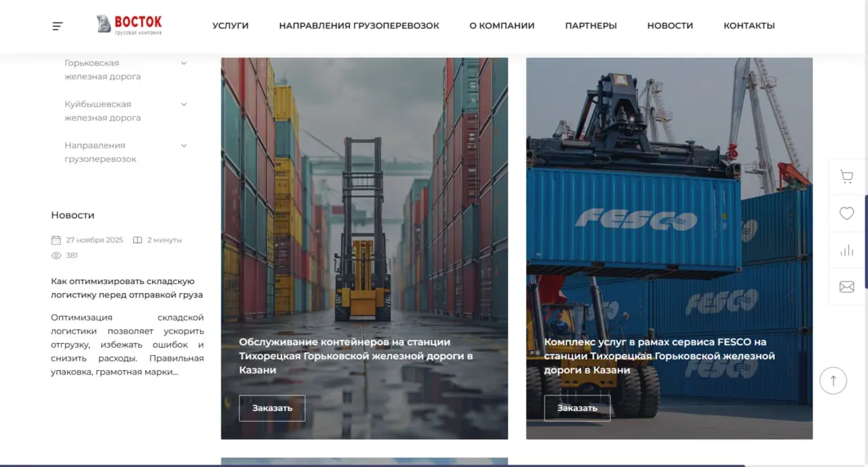The width and height of the screenshot is (868, 467).
Task: Click the Новости sidebar heading
Action: tap(73, 215)
